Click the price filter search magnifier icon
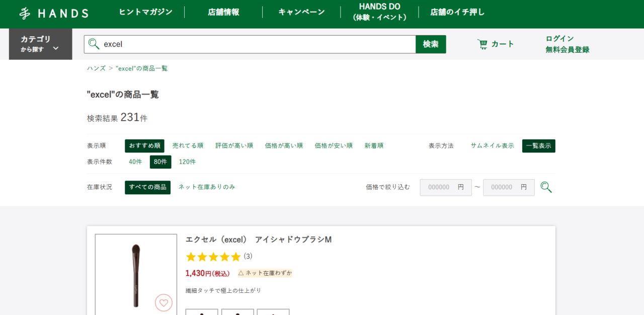This screenshot has width=644, height=315. pyautogui.click(x=546, y=187)
